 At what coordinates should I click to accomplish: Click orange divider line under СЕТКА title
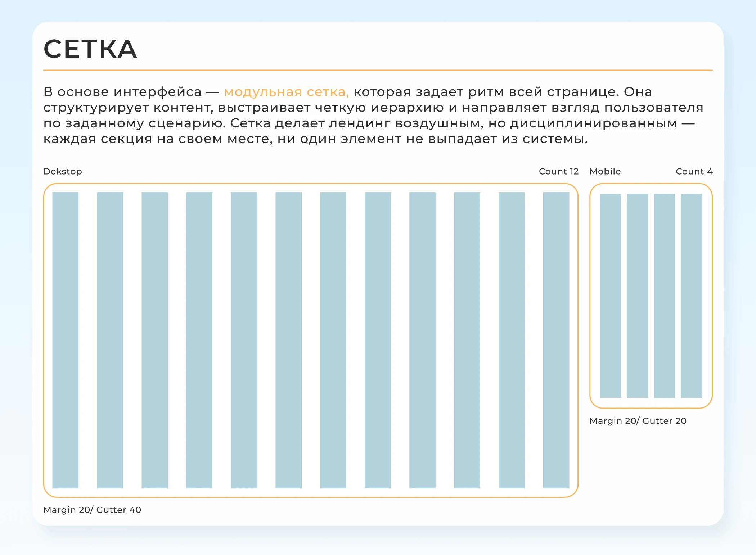(378, 70)
